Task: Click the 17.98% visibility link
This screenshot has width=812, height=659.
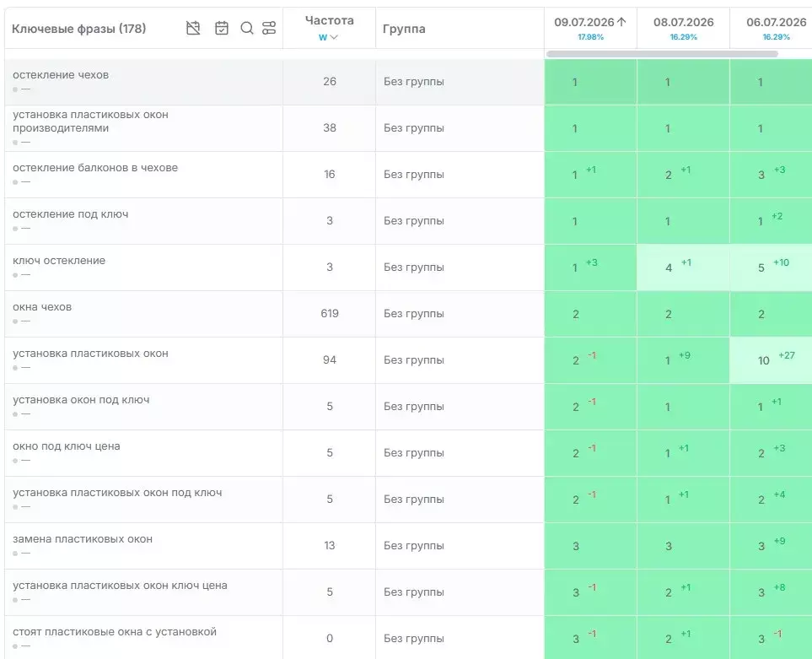Action: [x=590, y=37]
